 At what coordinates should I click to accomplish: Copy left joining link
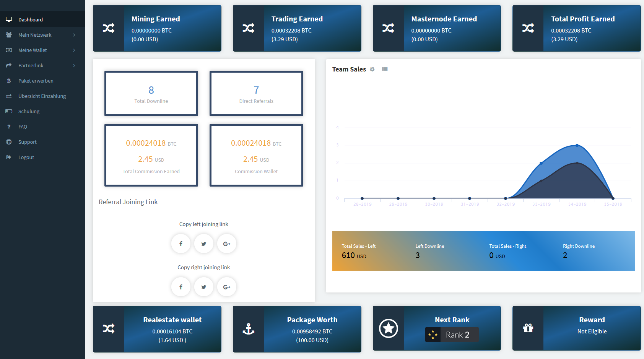[204, 224]
